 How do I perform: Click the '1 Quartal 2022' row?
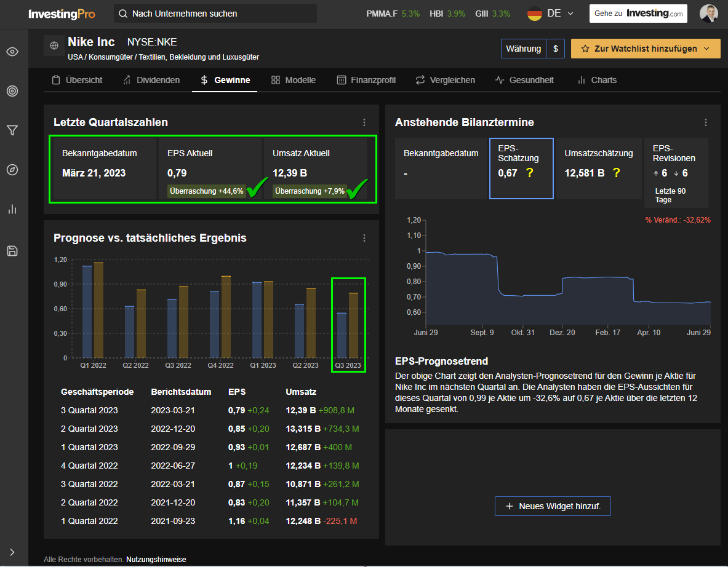tap(210, 521)
